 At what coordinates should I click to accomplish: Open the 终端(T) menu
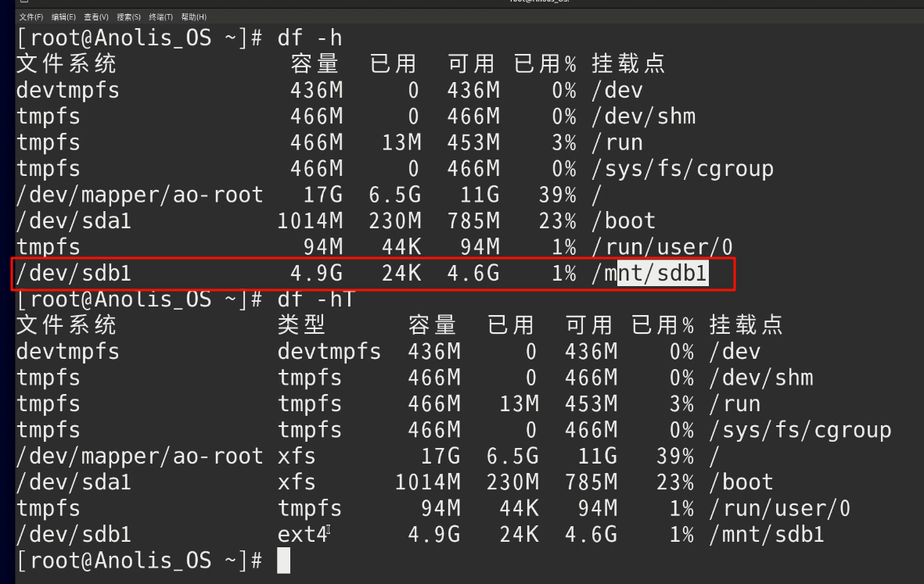pos(160,16)
